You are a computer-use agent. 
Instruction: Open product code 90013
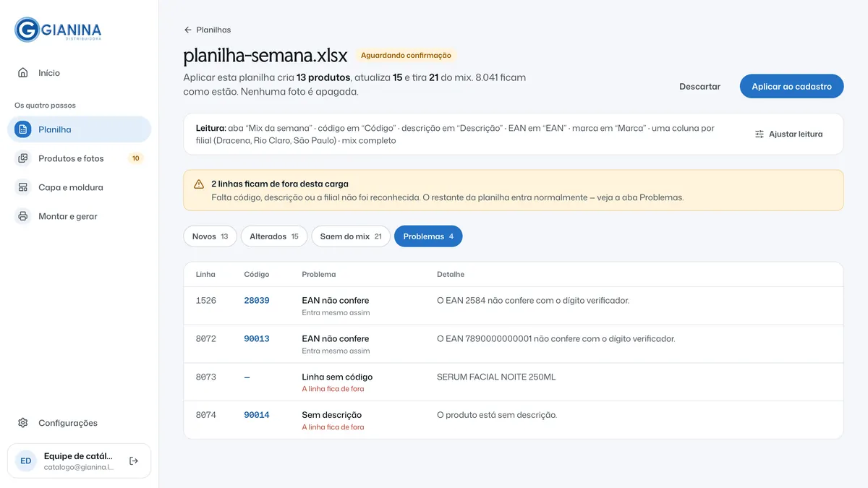(x=257, y=338)
